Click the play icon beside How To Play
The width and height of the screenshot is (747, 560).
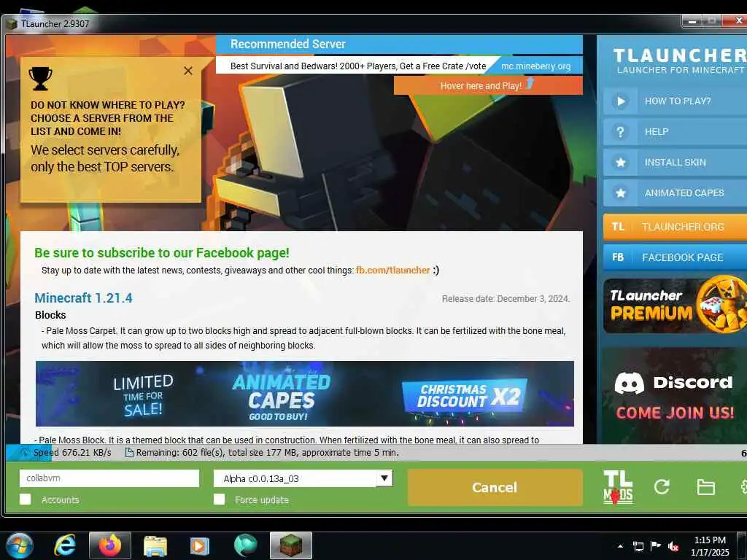(620, 101)
